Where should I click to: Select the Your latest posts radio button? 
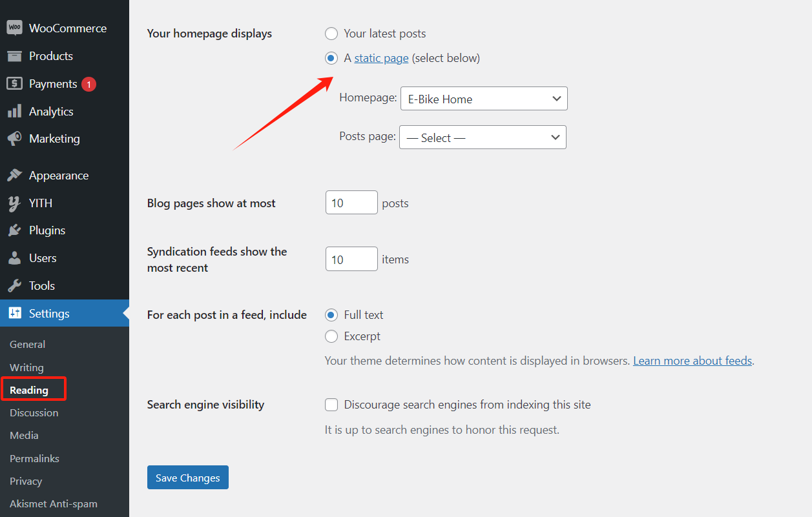point(331,33)
